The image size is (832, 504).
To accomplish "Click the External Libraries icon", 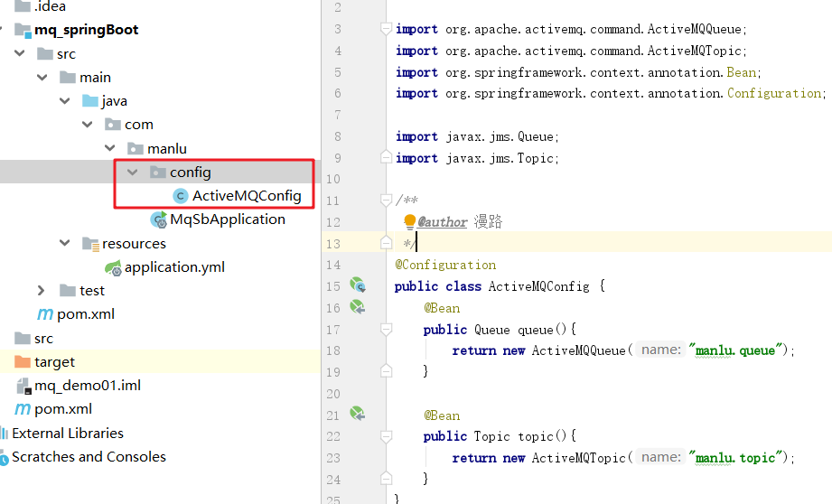I will tap(5, 433).
